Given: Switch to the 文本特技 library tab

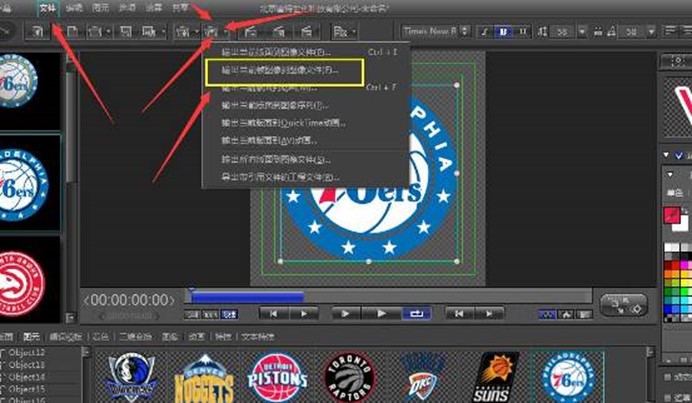Looking at the screenshot, I should click(x=258, y=337).
